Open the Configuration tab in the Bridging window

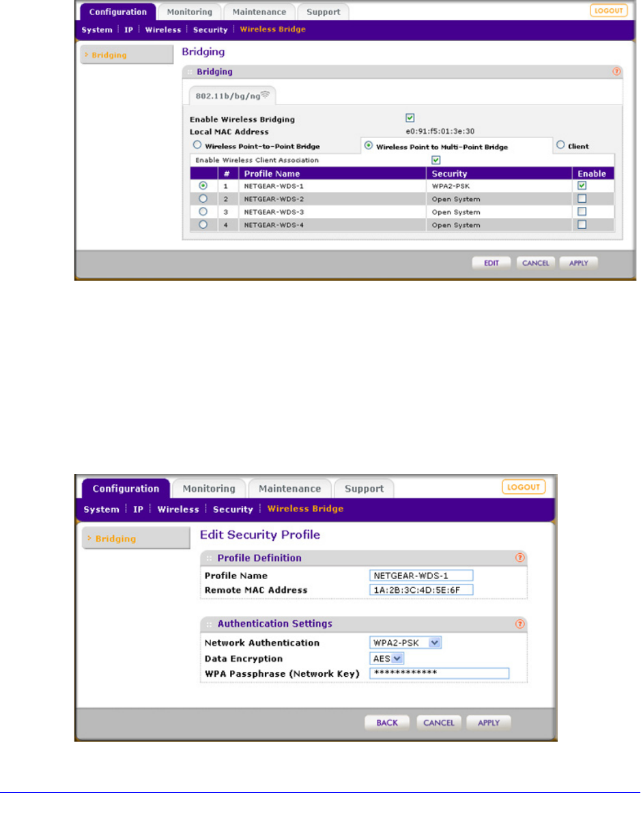118,12
